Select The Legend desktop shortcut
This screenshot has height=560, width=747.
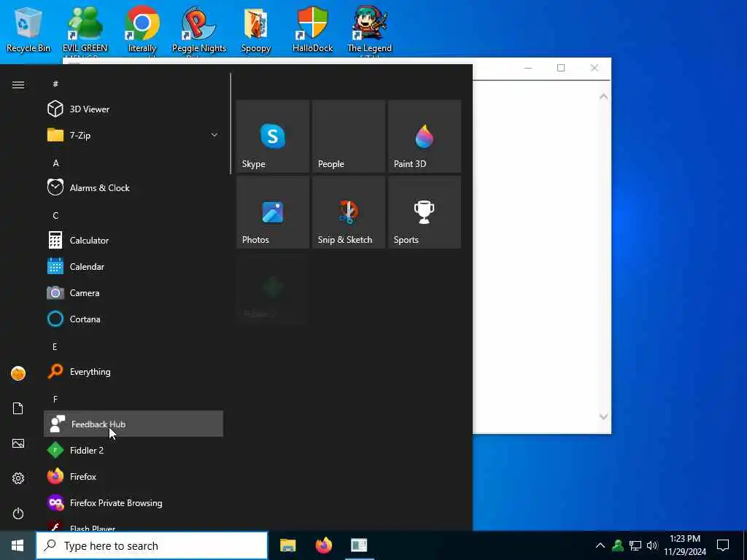click(x=369, y=29)
